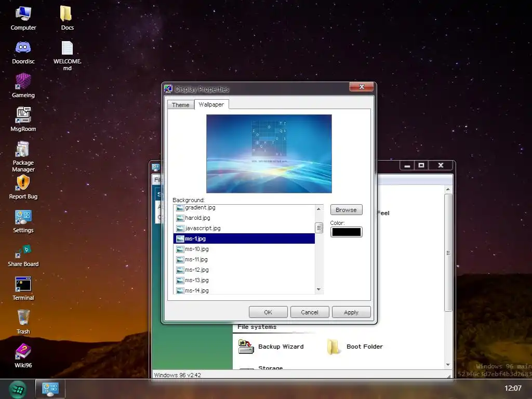
Task: Click Cancel in Display Properties
Action: 310,312
